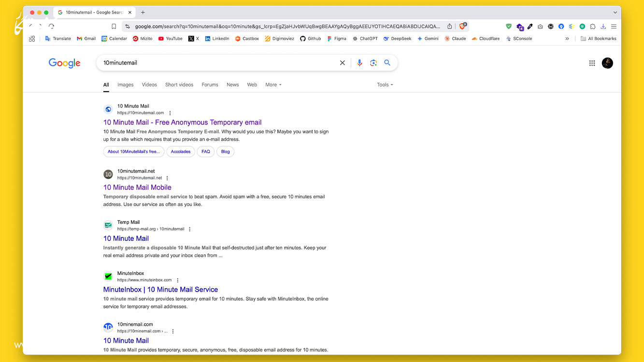Show downloads via the download arrow icon
This screenshot has height=362, width=644.
[x=603, y=27]
